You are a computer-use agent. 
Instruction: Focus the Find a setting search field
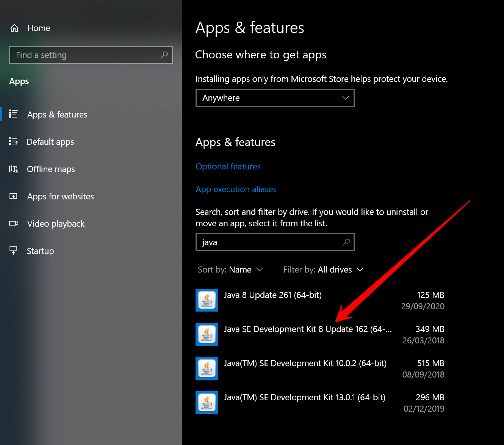(91, 55)
